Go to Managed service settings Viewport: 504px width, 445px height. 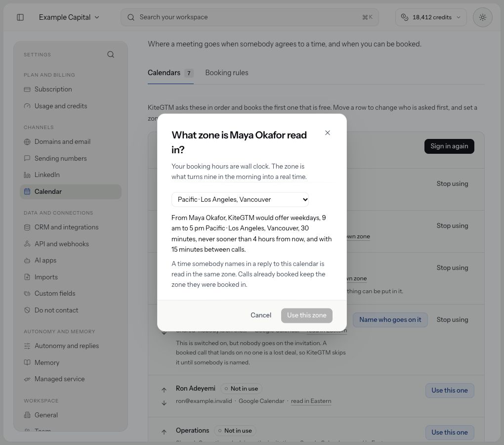point(71,379)
